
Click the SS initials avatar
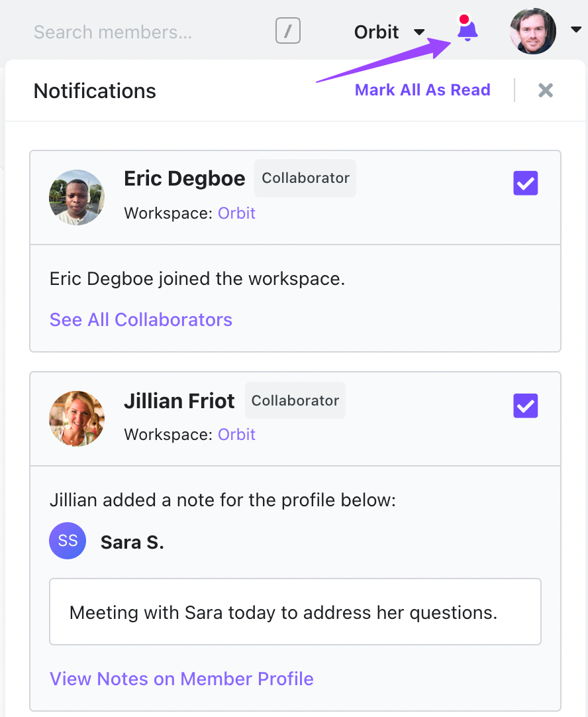[x=68, y=541]
